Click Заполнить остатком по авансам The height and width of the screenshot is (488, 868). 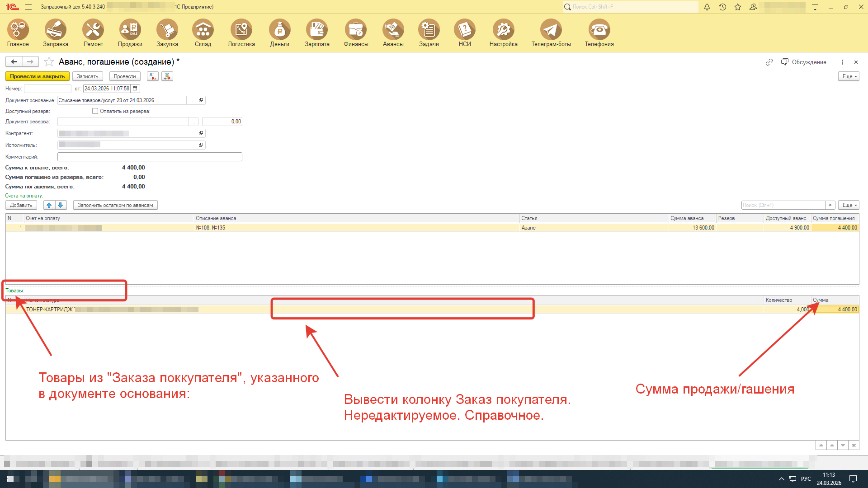coord(115,205)
